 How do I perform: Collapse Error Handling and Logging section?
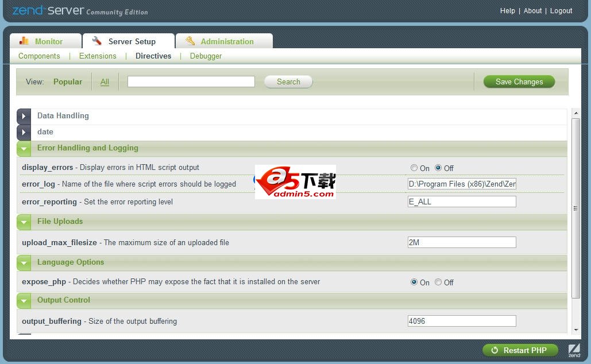click(x=24, y=148)
